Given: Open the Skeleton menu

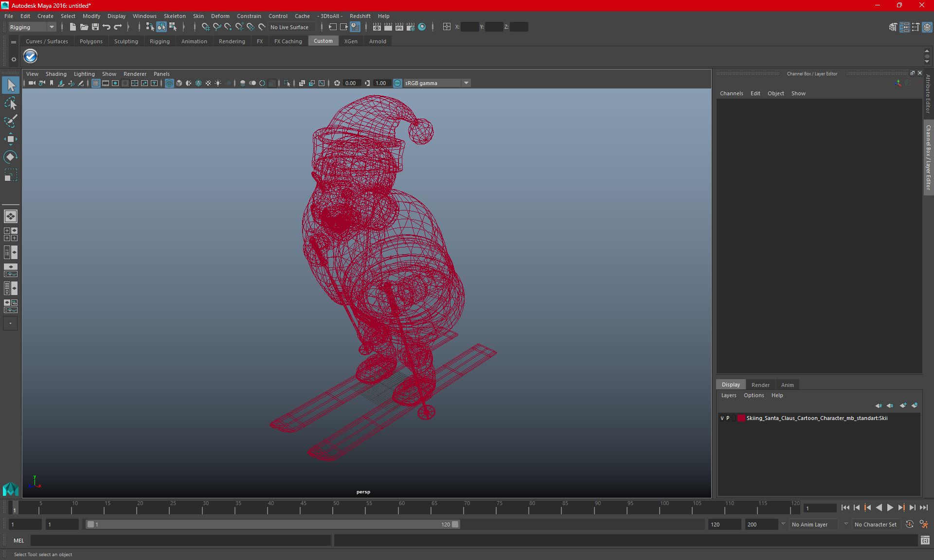Looking at the screenshot, I should (x=175, y=16).
